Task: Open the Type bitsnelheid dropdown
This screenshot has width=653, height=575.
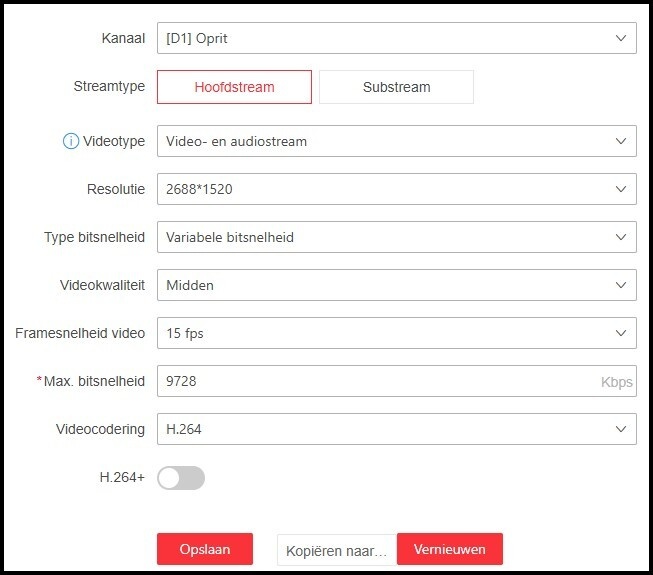Action: [396, 237]
